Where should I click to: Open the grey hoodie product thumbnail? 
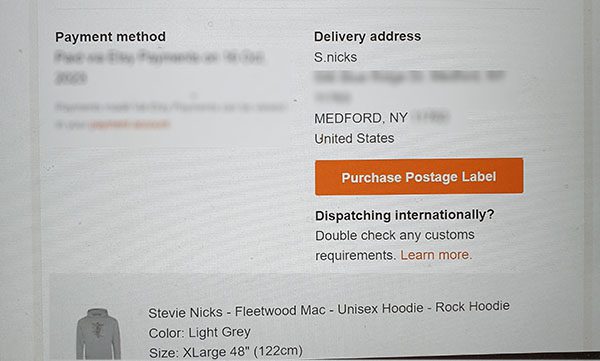tap(98, 333)
